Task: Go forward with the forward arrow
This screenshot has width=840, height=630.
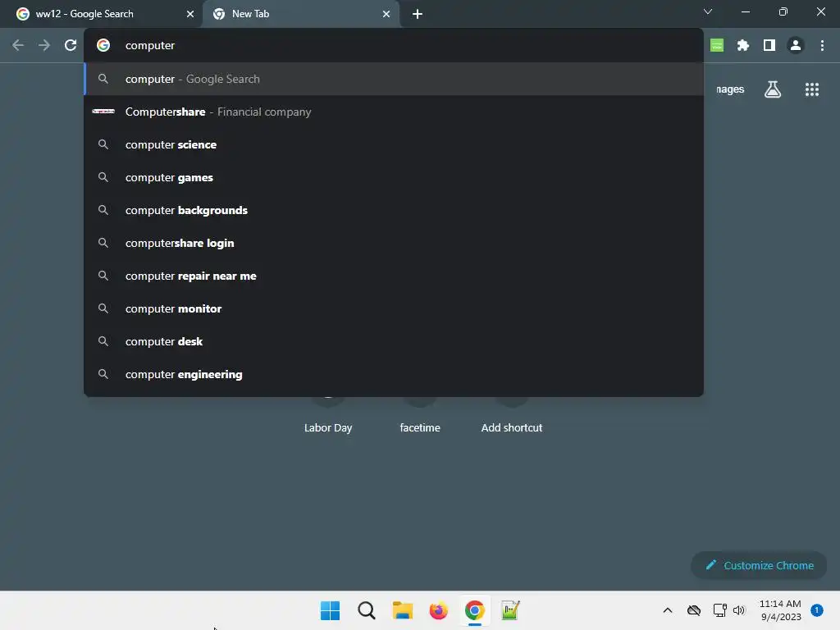Action: 44,46
